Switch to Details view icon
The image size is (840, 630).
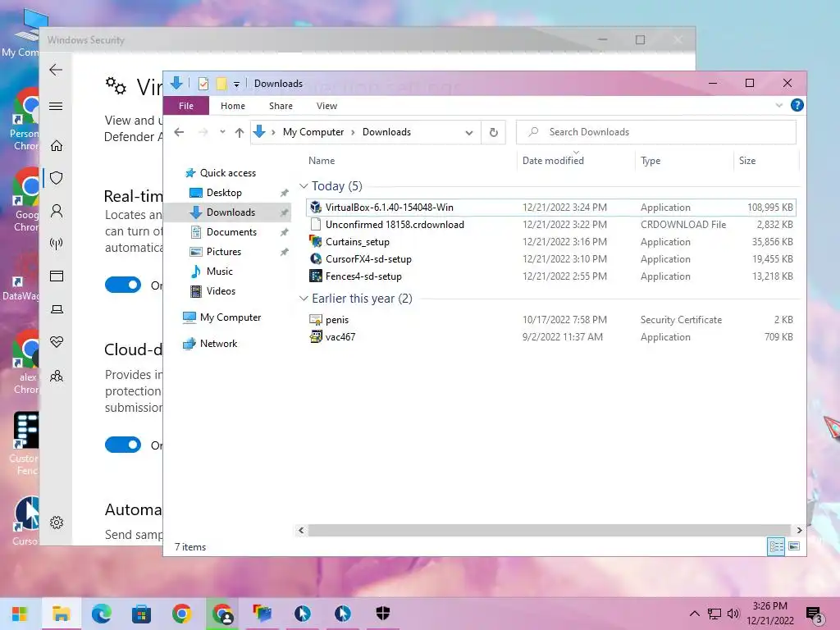pyautogui.click(x=776, y=546)
